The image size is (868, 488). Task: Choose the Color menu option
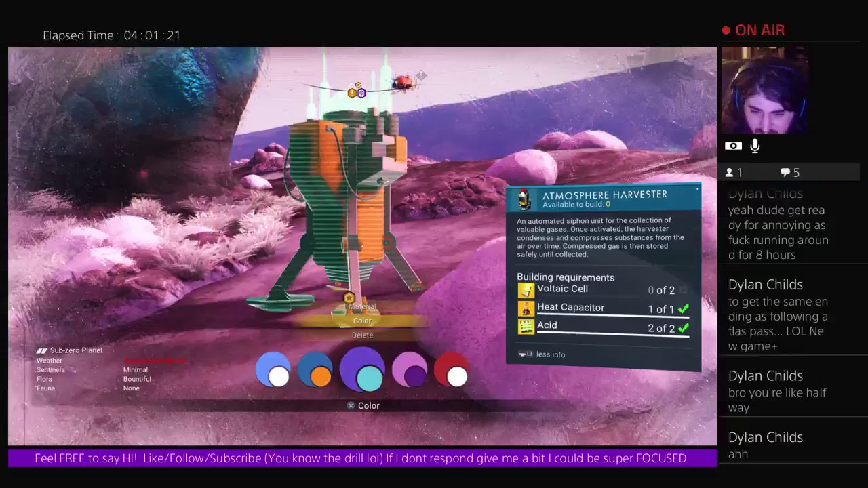click(362, 321)
